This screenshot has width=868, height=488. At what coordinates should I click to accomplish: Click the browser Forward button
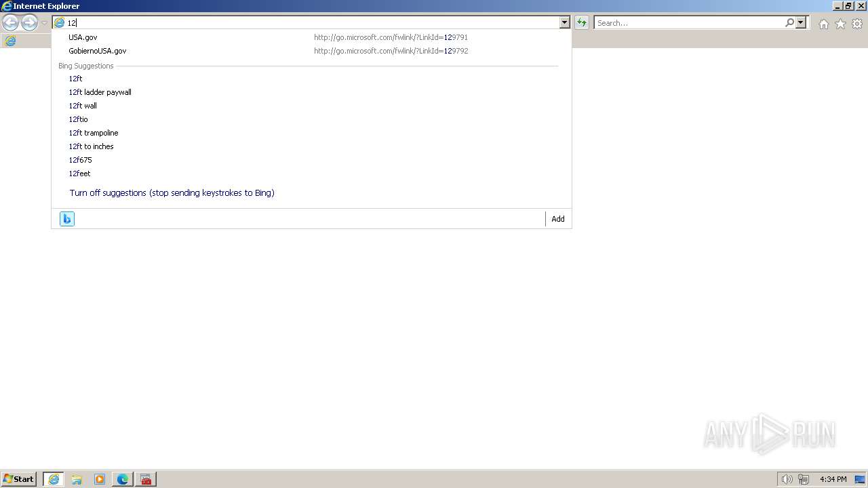pos(29,23)
